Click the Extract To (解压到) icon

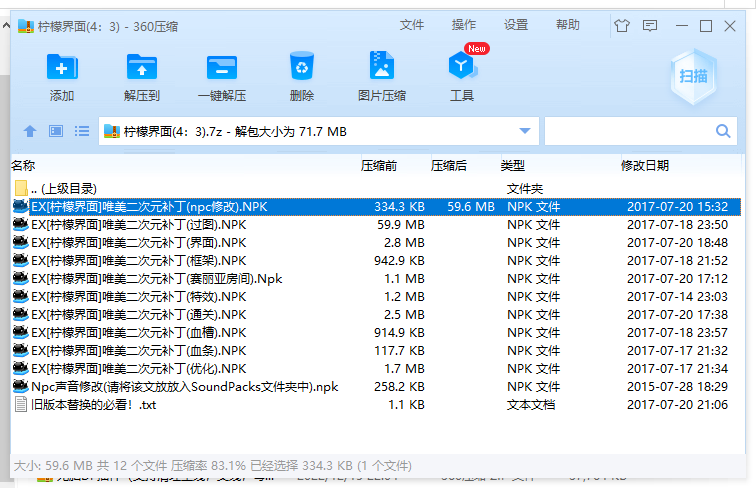(142, 68)
